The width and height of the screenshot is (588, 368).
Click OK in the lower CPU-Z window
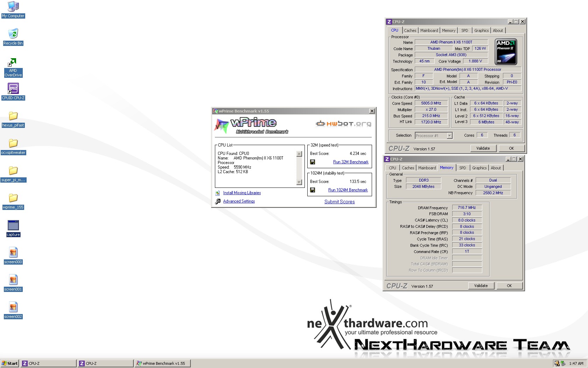[509, 286]
